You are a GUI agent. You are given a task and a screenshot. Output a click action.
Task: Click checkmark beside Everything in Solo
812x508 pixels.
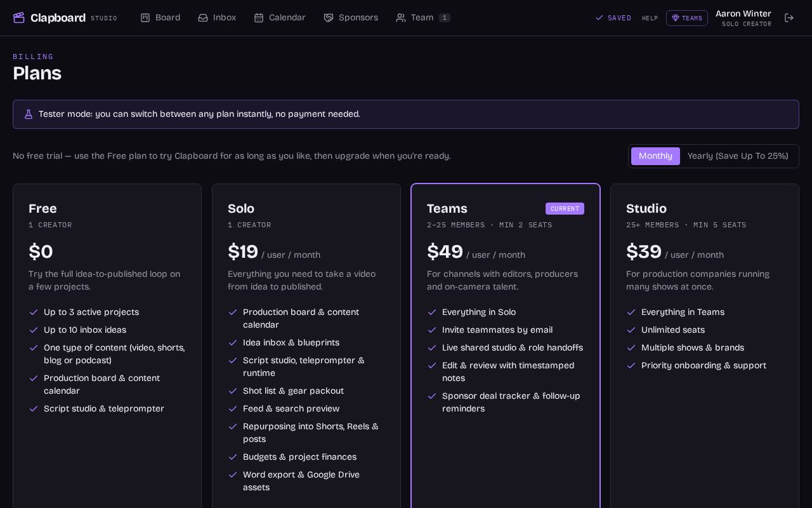point(432,312)
